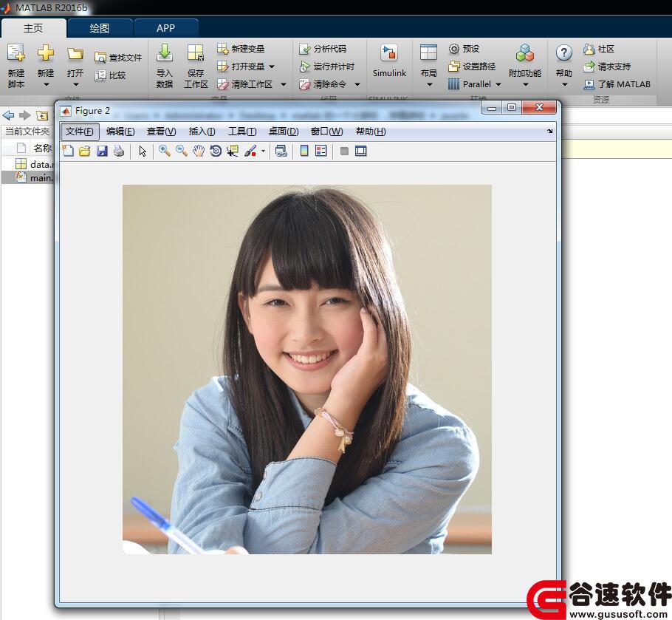Click 了解 MATLAB link

pos(617,84)
